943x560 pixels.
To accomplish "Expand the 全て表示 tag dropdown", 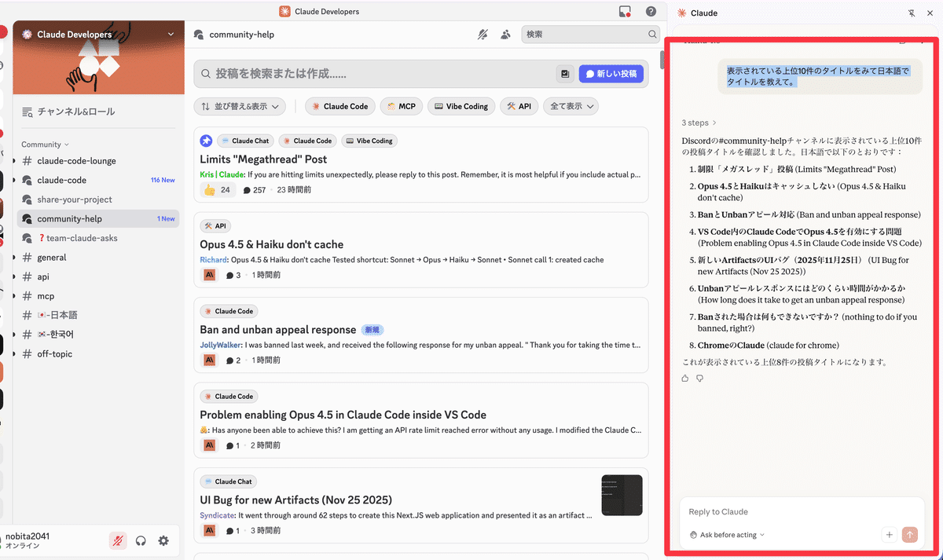I will pos(572,106).
